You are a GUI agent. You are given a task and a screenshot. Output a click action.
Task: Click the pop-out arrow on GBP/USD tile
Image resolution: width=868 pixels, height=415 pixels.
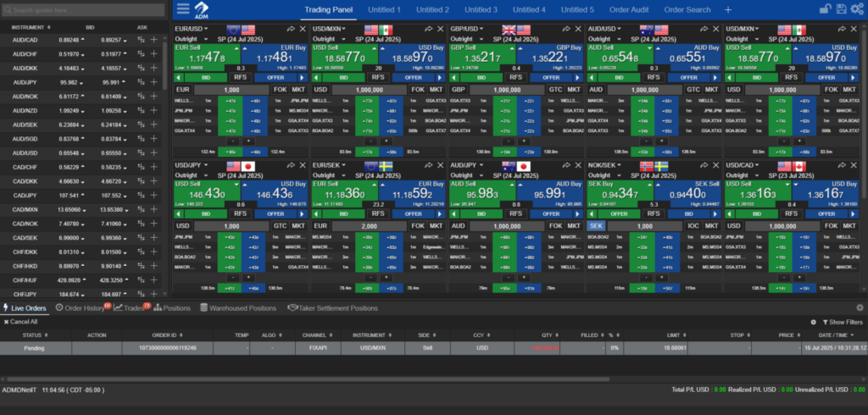(x=566, y=29)
